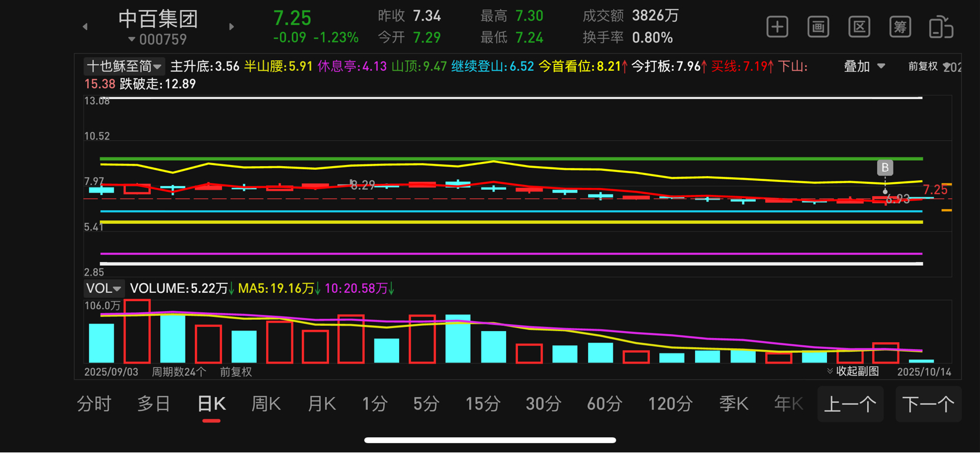Screen dimensions: 980x453
Task: Collapse sub-chart via 收起副图
Action: point(853,371)
